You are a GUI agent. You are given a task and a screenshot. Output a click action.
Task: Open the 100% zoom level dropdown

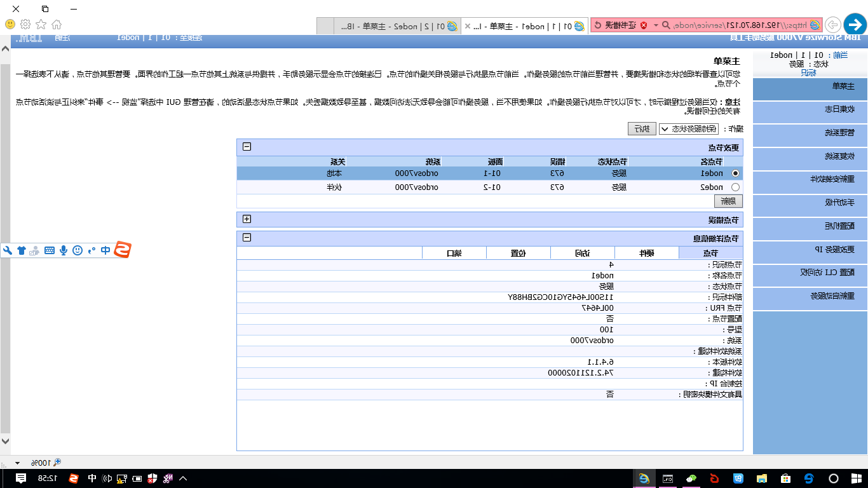tap(17, 463)
